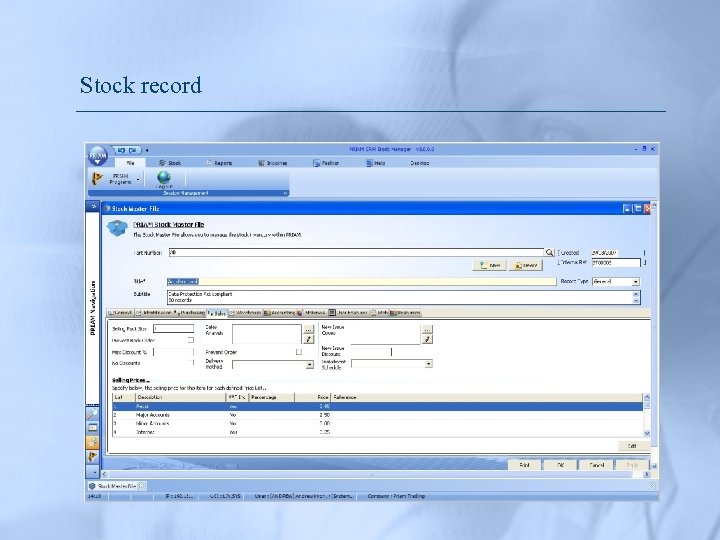Select the Minor Accounts price row
Image resolution: width=720 pixels, height=540 pixels.
coord(377,423)
